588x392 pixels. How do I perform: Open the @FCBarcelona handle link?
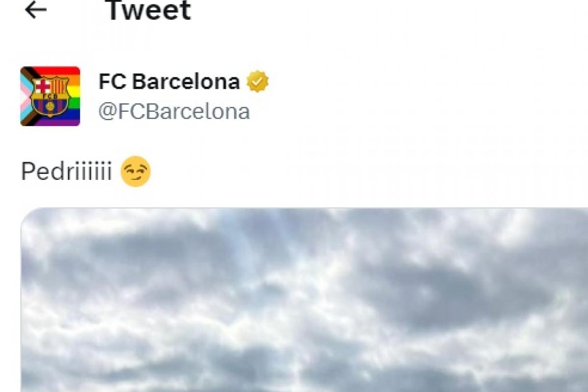174,112
